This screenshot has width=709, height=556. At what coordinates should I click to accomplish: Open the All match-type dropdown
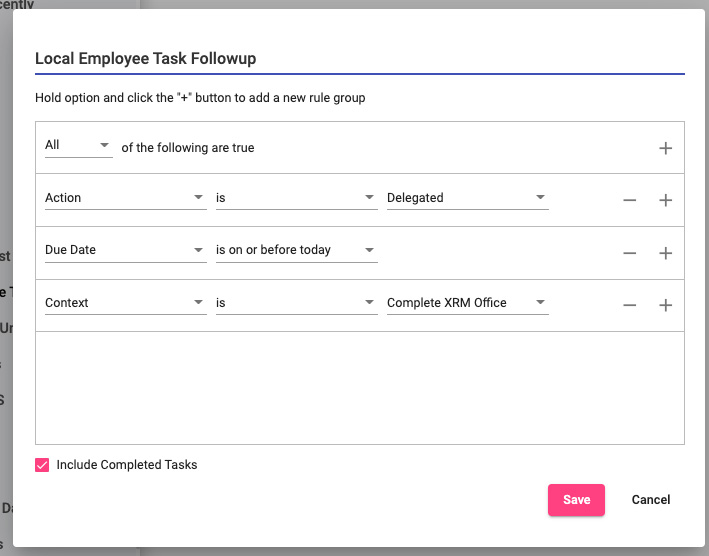[x=78, y=146]
